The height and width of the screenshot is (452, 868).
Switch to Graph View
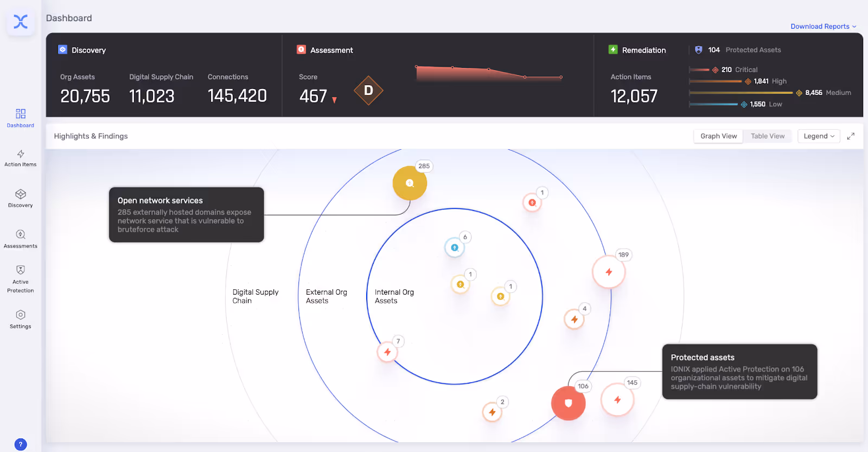[718, 136]
